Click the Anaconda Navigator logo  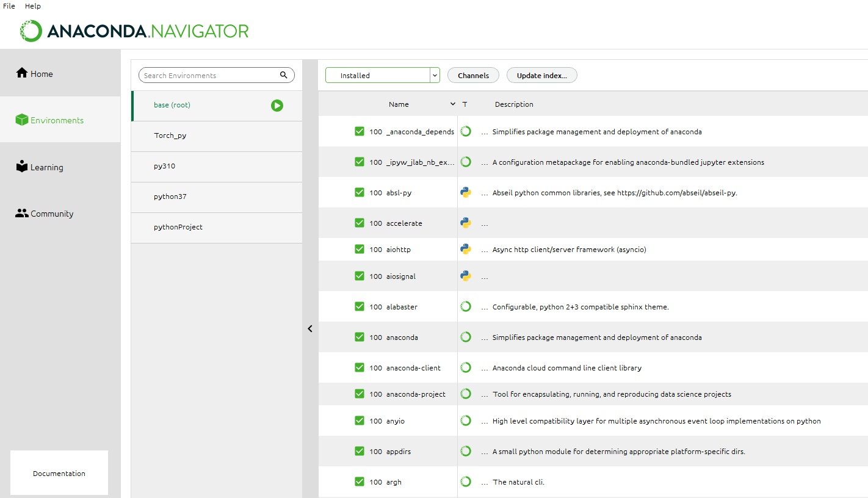pos(134,31)
